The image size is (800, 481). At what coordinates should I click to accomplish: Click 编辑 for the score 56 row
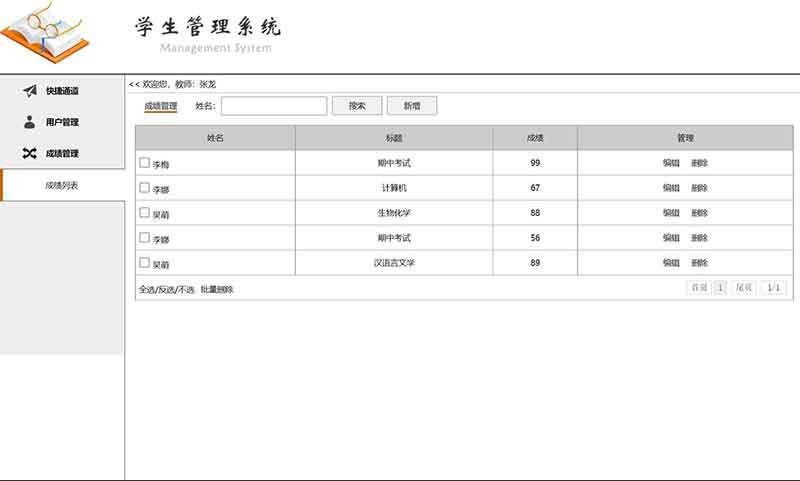coord(671,238)
